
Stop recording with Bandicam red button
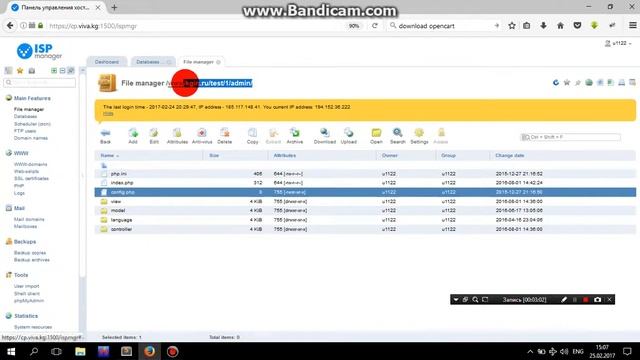tap(586, 300)
